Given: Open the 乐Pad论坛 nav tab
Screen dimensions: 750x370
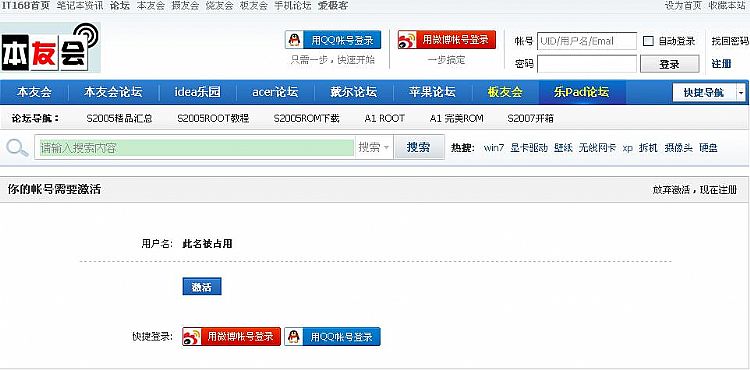Looking at the screenshot, I should point(582,92).
